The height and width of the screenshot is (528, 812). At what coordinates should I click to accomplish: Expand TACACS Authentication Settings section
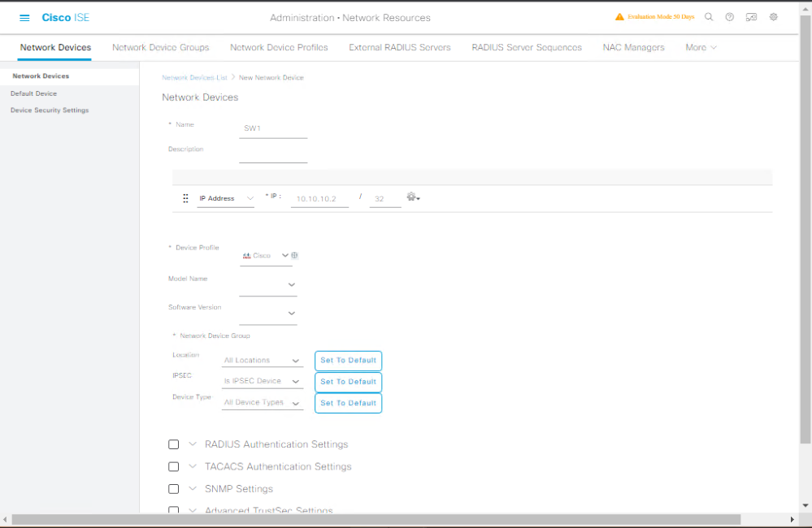[x=193, y=466]
